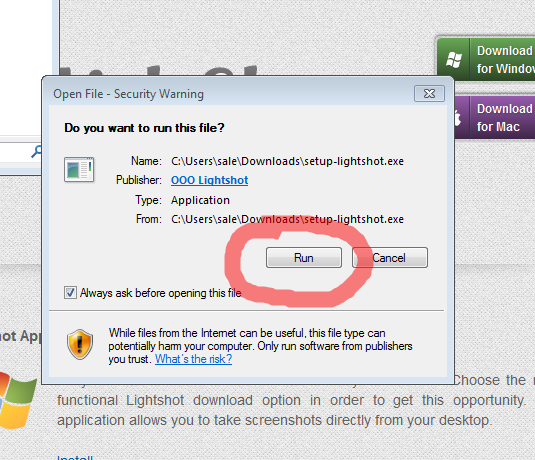Click the application file icon in dialog
This screenshot has height=460, width=535.
click(79, 170)
